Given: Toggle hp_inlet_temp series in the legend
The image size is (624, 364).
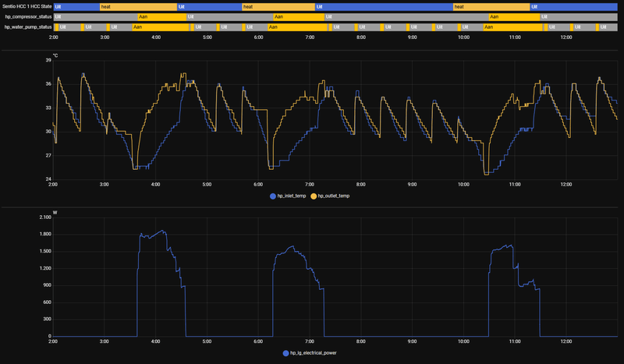Looking at the screenshot, I should coord(288,196).
